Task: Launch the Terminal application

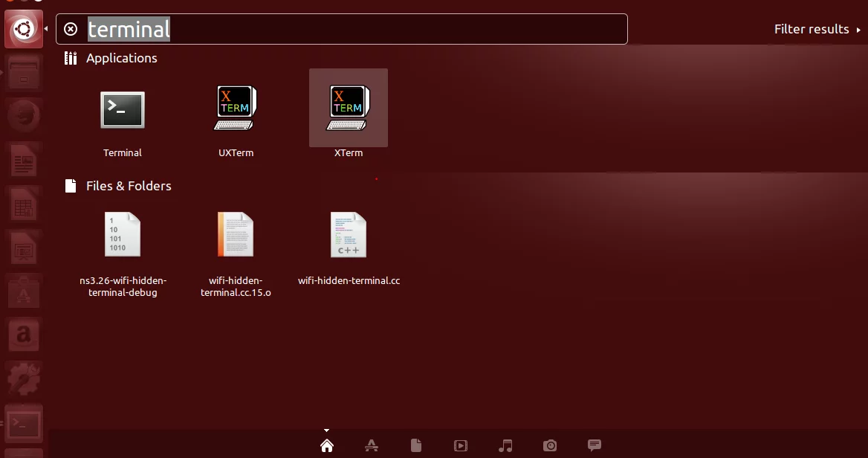Action: pos(123,112)
